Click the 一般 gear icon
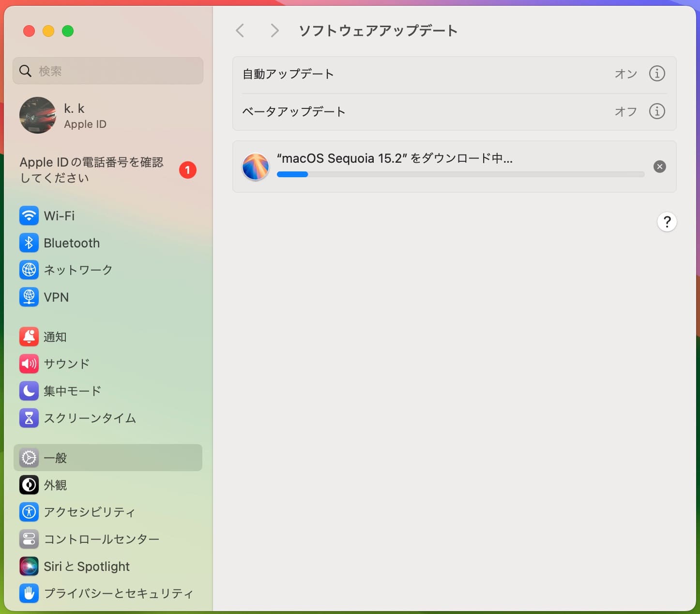 pos(29,458)
